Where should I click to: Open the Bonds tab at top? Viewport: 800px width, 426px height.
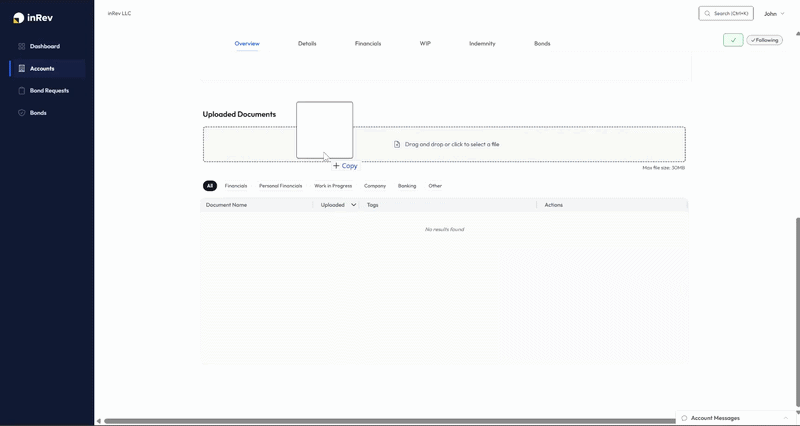542,43
